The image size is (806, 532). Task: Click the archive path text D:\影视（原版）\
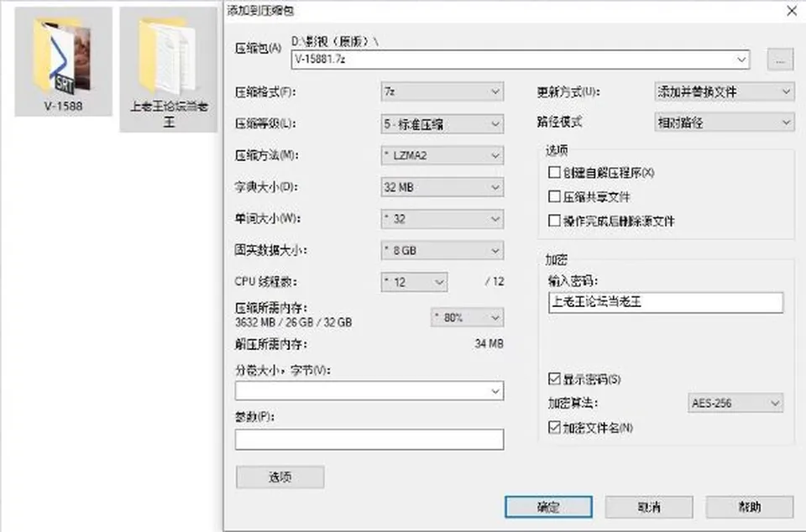[x=335, y=42]
